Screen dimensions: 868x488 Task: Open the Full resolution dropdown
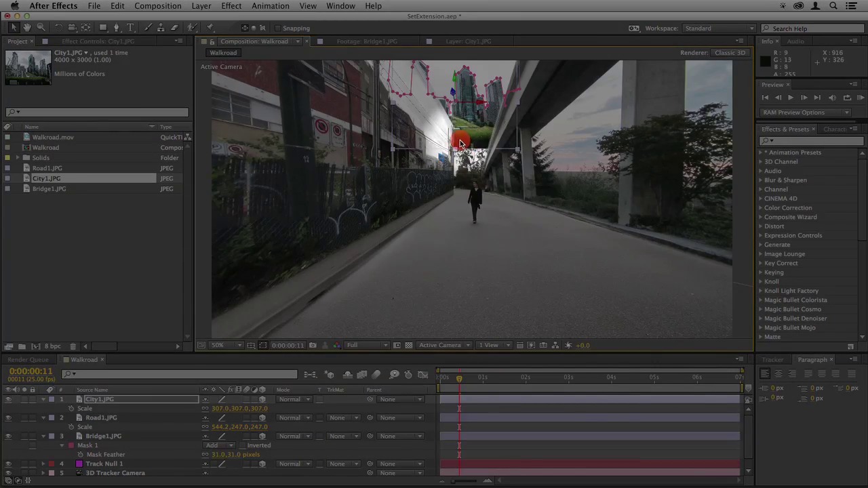[367, 346]
